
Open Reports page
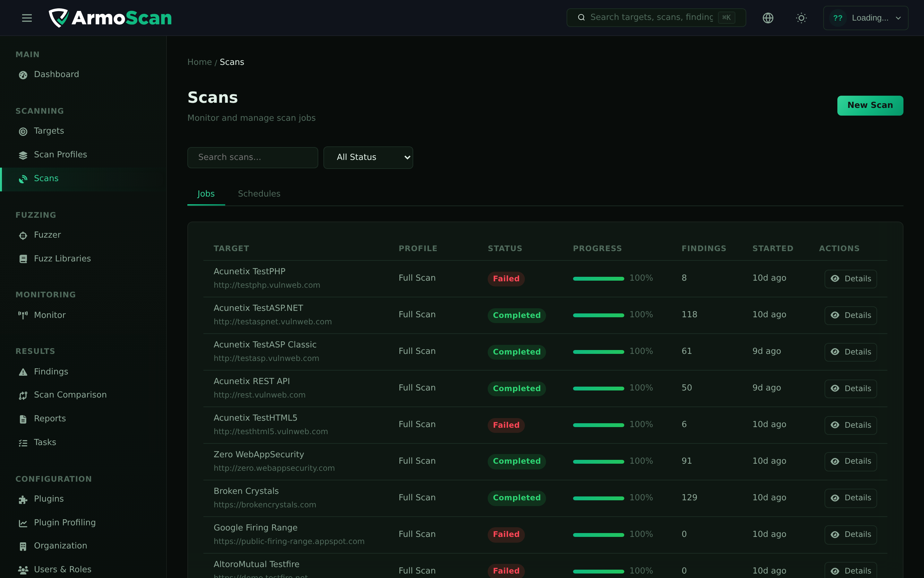pyautogui.click(x=83, y=419)
